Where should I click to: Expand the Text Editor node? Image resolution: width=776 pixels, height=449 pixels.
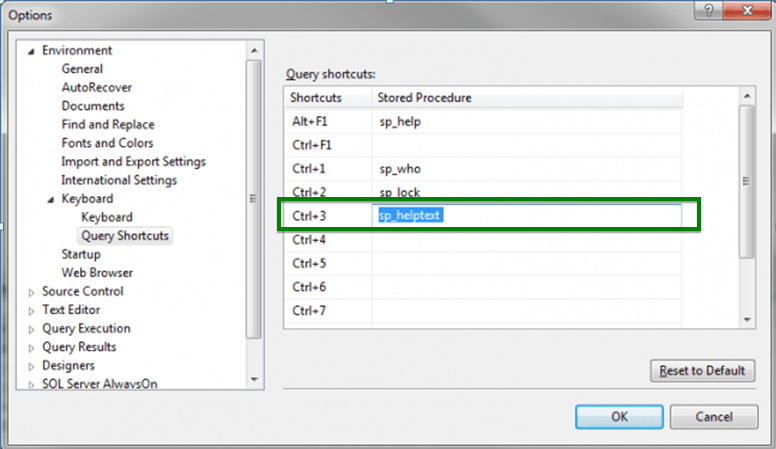(x=31, y=311)
